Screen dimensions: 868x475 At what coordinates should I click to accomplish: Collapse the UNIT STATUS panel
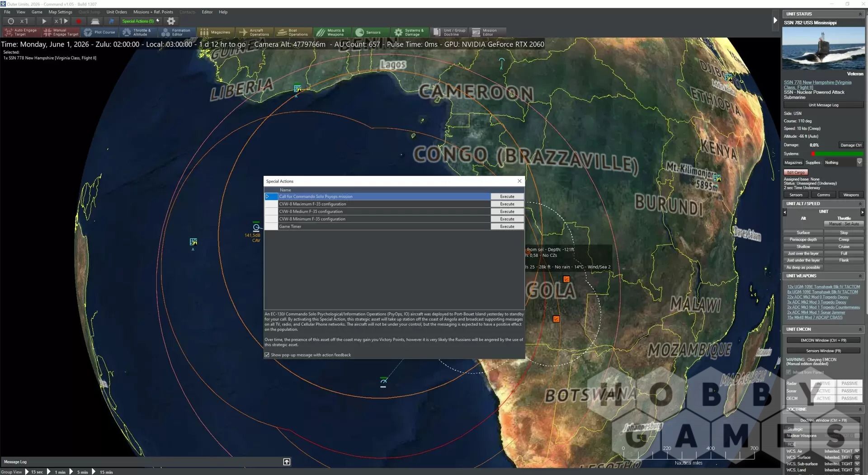click(x=860, y=14)
